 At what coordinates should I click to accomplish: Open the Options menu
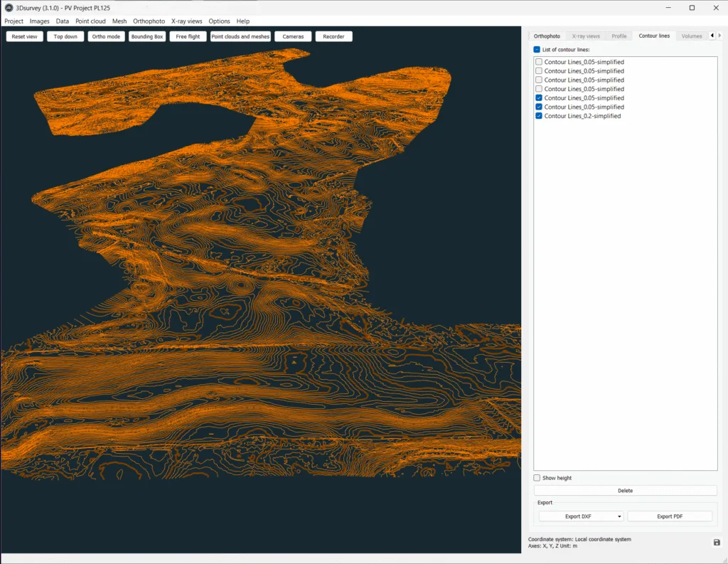coord(219,21)
